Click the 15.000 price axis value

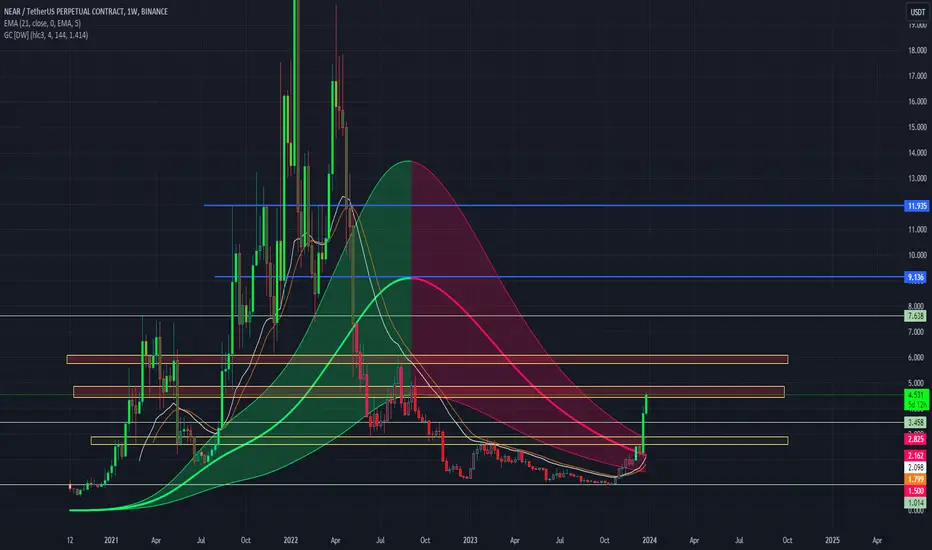coord(917,127)
